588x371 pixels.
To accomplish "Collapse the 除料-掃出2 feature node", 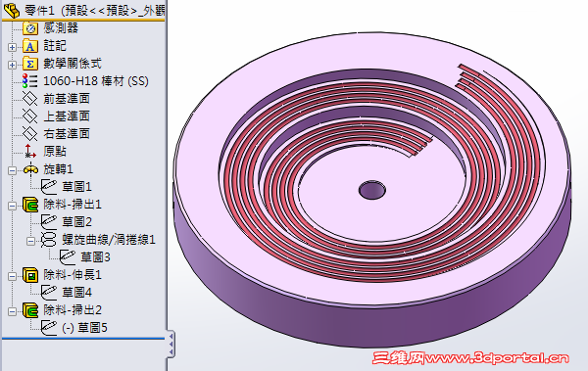I will (12, 311).
